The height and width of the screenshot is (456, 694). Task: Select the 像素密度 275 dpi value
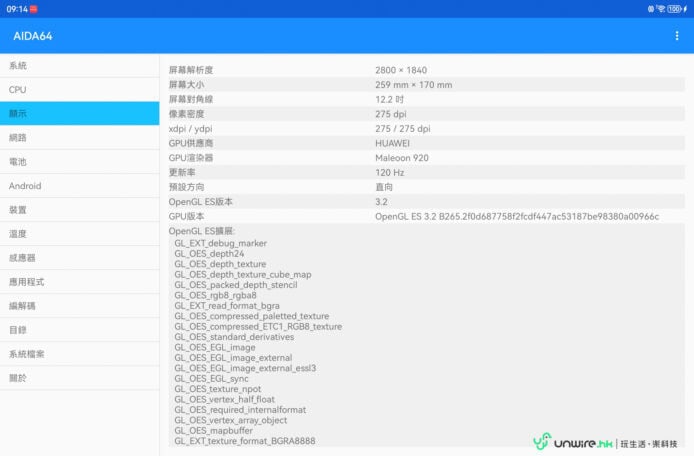391,114
